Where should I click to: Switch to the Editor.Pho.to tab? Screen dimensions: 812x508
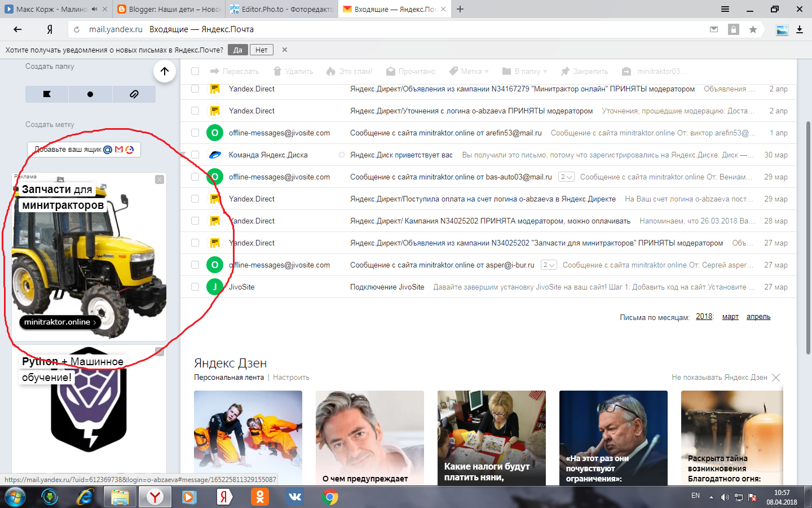click(x=282, y=9)
